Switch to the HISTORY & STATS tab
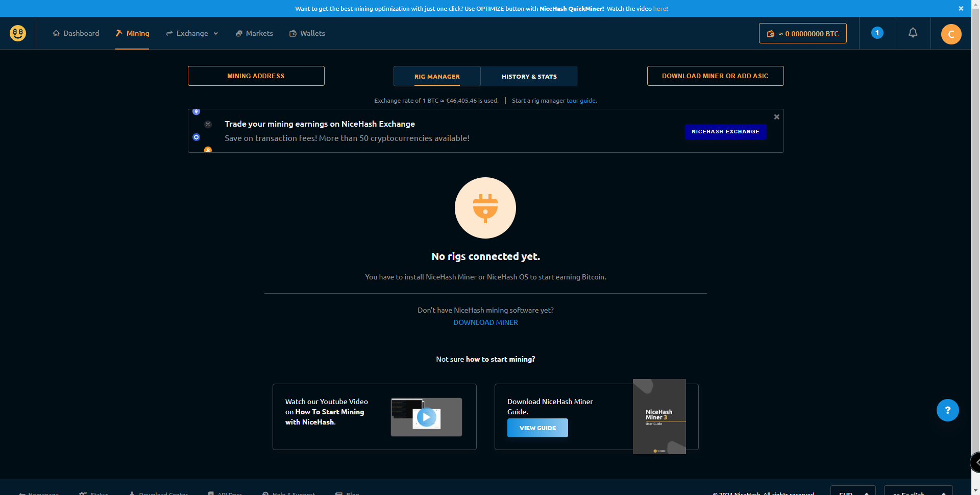 pos(529,76)
